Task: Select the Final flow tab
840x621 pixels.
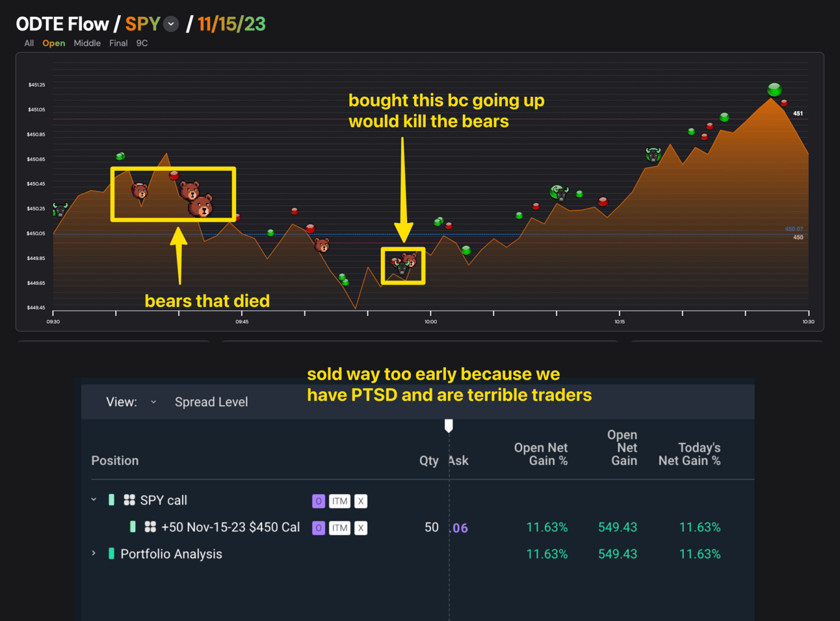Action: pyautogui.click(x=118, y=43)
